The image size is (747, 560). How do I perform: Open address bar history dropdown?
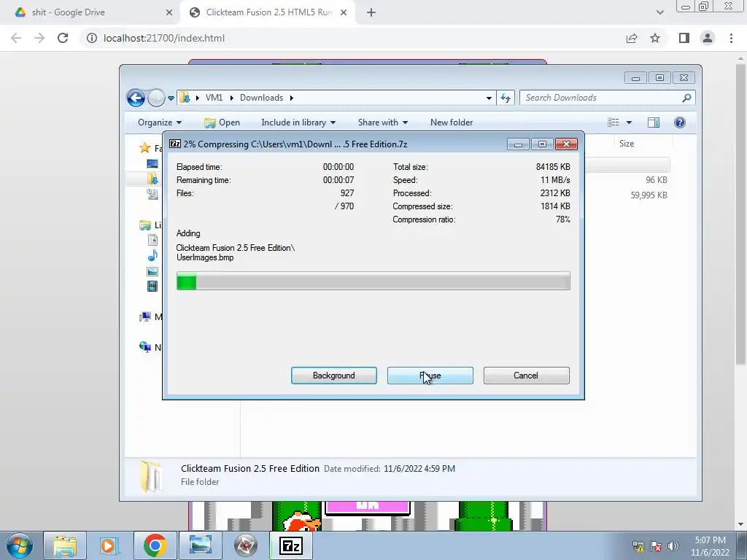(489, 98)
